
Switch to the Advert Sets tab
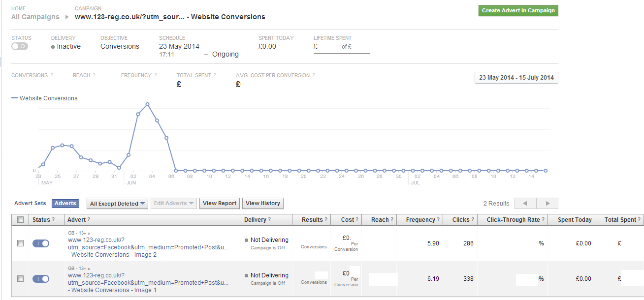pos(30,203)
